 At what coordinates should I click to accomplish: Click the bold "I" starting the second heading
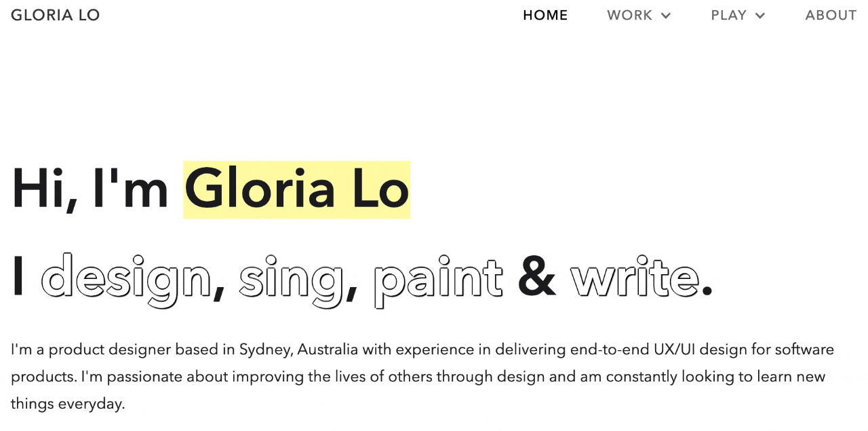(18, 278)
